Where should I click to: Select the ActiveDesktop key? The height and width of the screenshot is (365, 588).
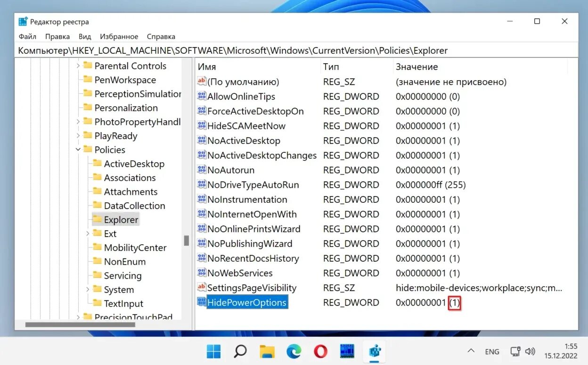134,164
